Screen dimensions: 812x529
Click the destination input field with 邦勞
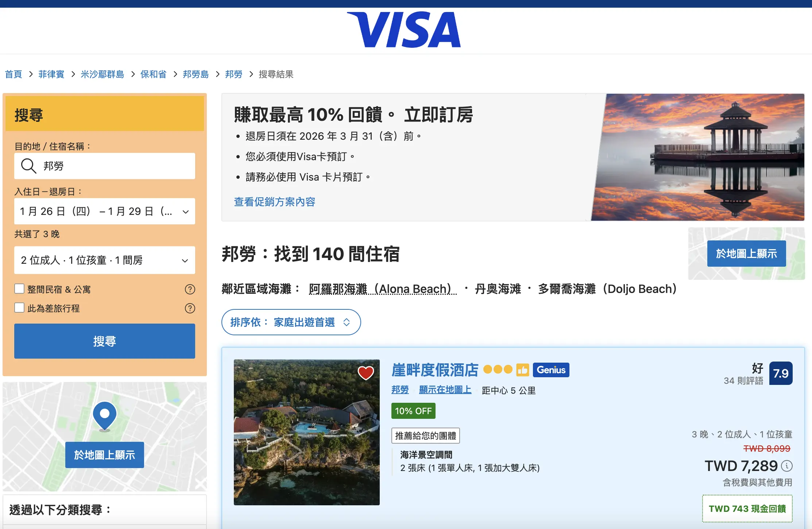117,166
